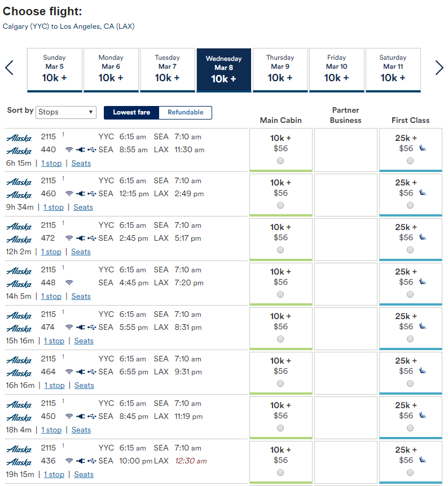Select First Class fare for flight 472

pyautogui.click(x=410, y=250)
